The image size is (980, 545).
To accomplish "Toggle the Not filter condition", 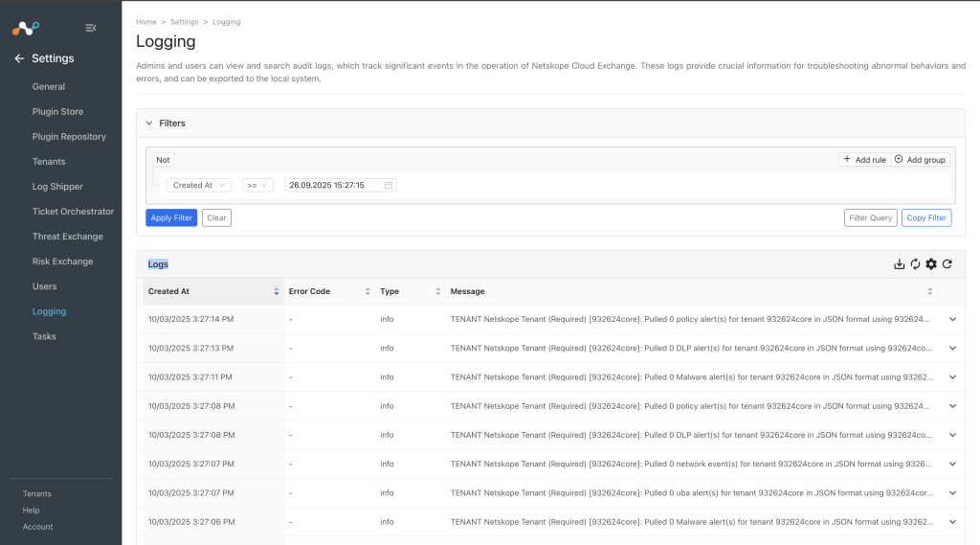I will 163,160.
